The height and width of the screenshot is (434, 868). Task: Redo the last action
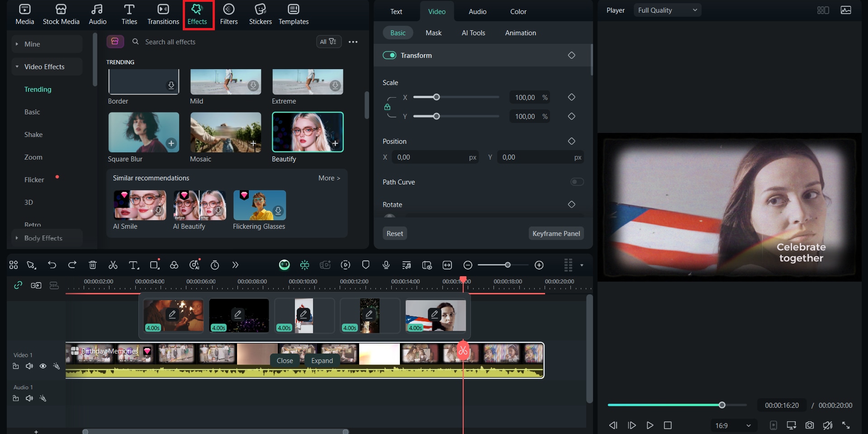pyautogui.click(x=72, y=265)
